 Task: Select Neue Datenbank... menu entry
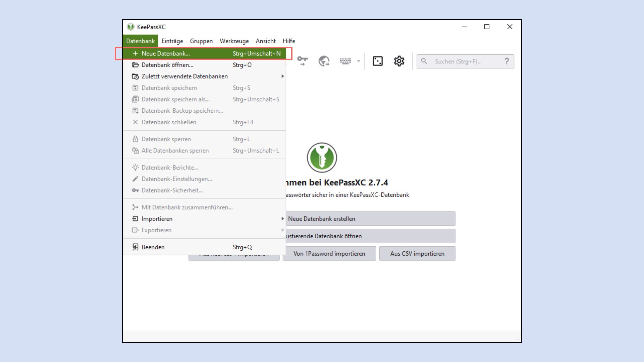point(166,53)
